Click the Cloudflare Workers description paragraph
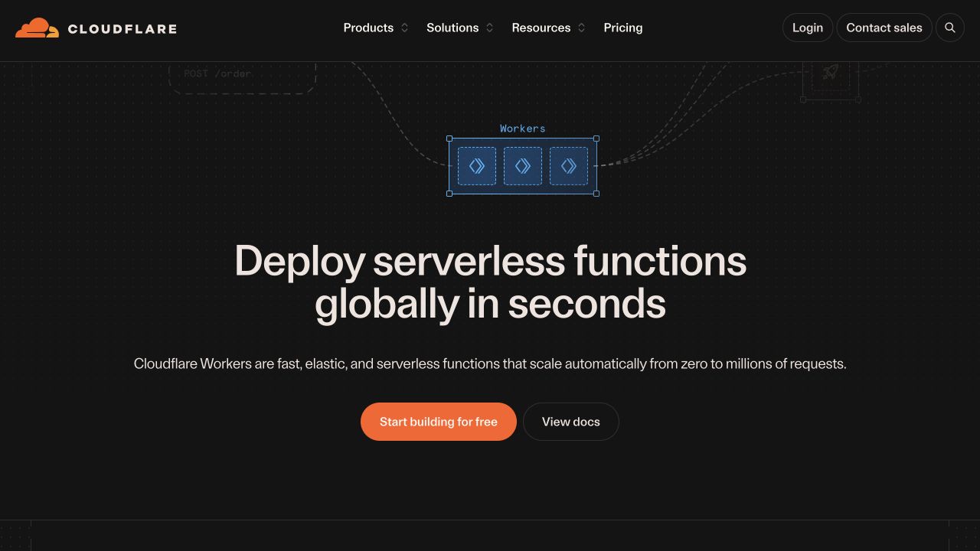This screenshot has height=551, width=980. click(x=490, y=364)
